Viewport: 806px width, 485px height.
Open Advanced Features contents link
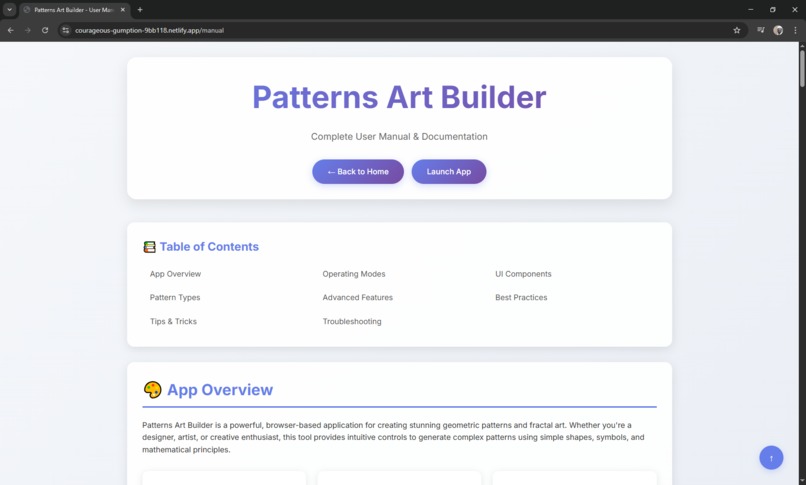coord(358,297)
